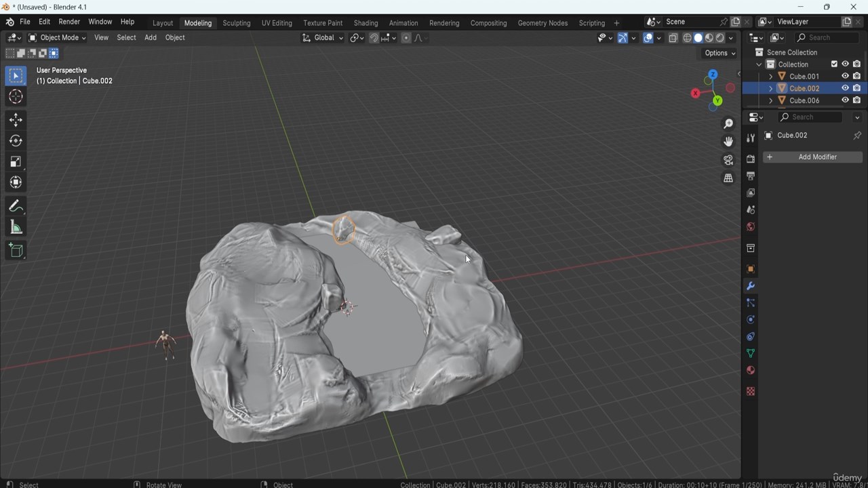Select the Annotate tool
The image size is (868, 488).
[x=16, y=207]
